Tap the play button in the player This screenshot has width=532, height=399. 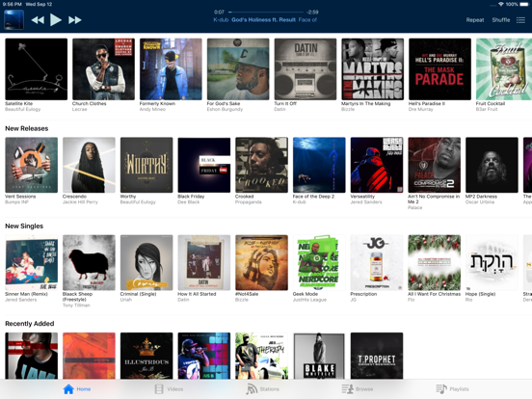56,20
